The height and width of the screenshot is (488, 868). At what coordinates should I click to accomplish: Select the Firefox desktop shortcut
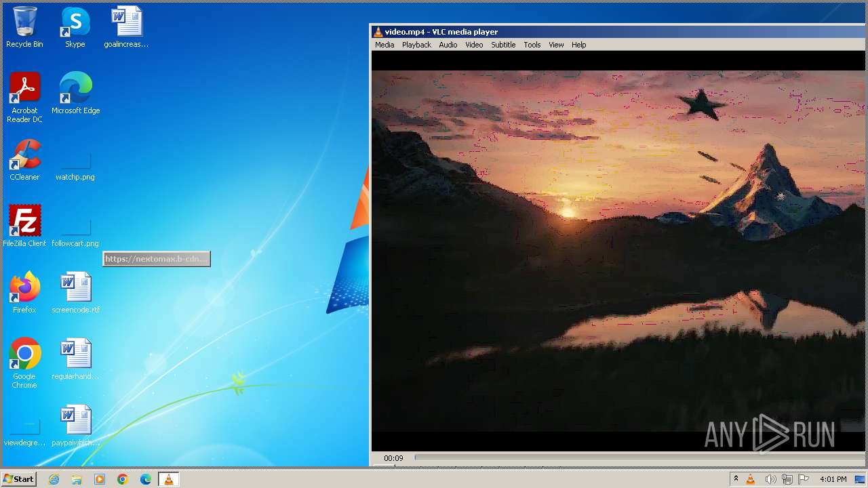pos(24,293)
